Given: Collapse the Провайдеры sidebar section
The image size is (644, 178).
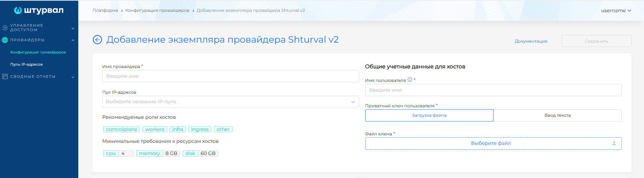Looking at the screenshot, I should [73, 40].
